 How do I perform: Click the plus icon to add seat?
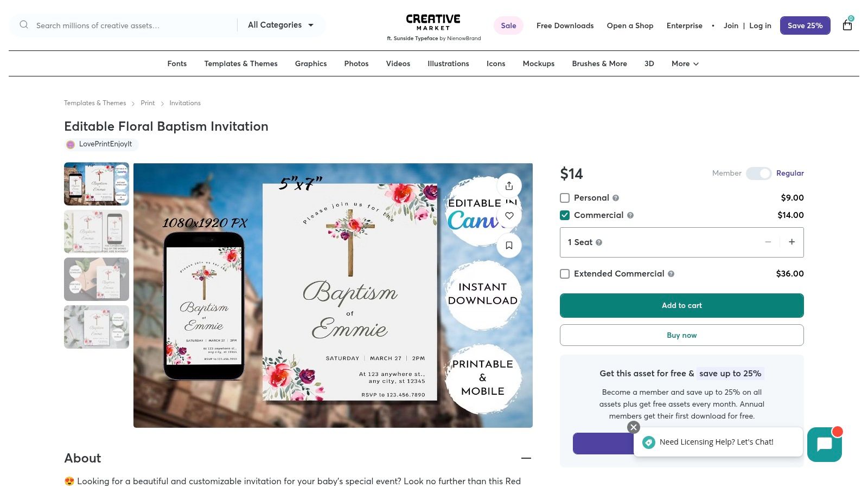(x=792, y=242)
